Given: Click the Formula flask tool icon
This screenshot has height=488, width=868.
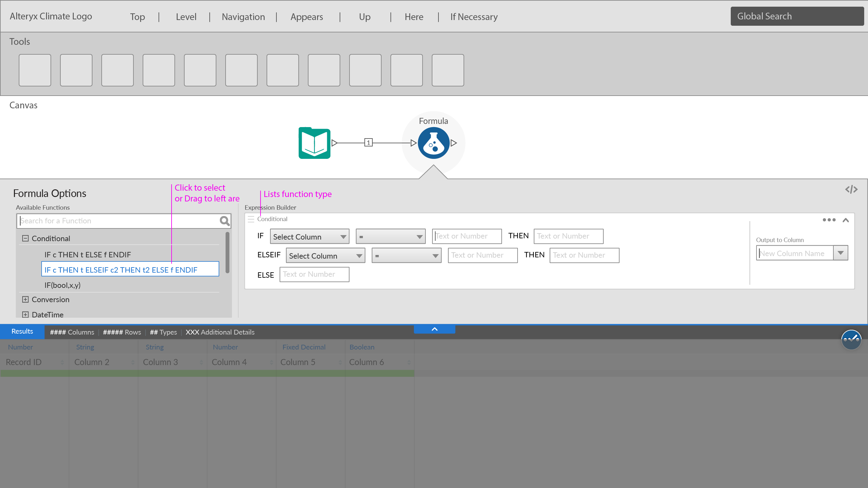Looking at the screenshot, I should 433,143.
